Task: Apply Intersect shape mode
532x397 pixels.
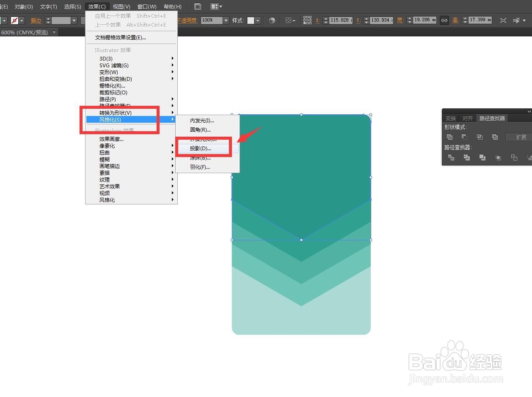Action: (x=480, y=137)
